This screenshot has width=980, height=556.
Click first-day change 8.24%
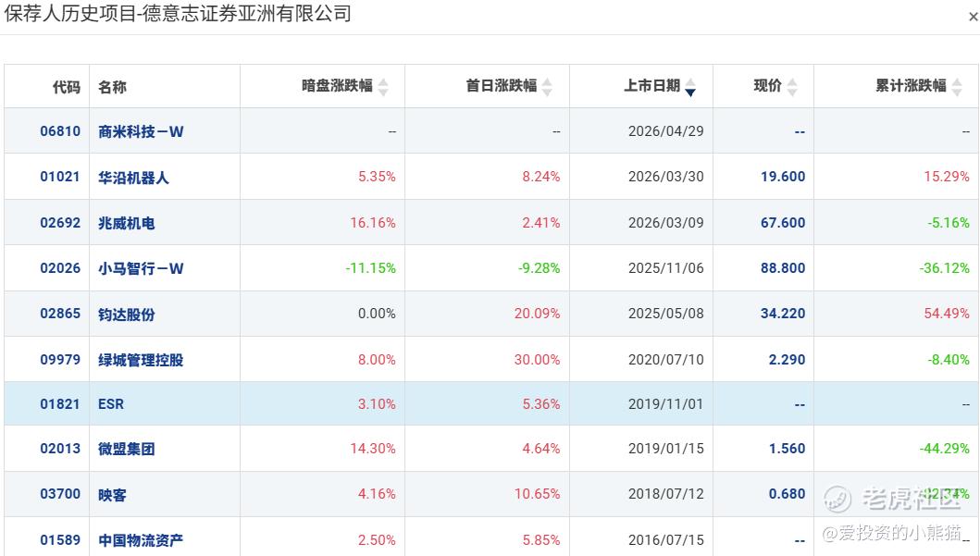pos(541,177)
